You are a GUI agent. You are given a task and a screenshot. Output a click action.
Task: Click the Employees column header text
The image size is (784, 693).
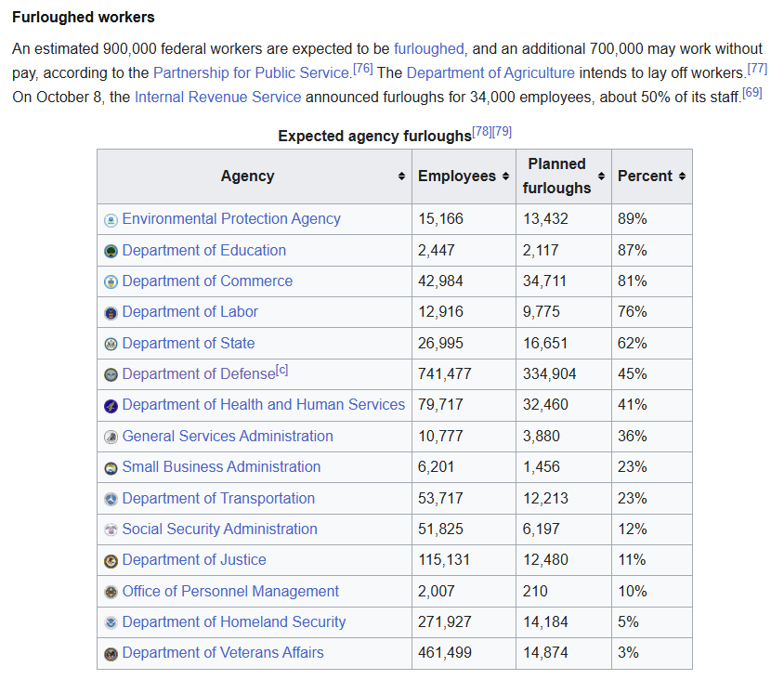click(457, 176)
